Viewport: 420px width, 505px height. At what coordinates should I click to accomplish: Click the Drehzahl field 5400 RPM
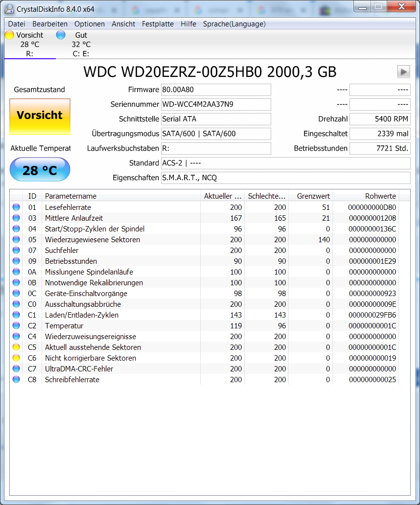380,119
